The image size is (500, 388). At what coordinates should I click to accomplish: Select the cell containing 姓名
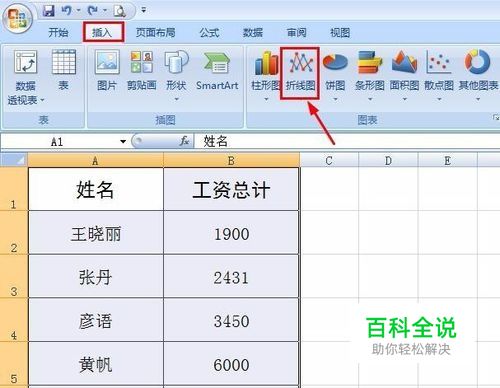pyautogui.click(x=96, y=189)
